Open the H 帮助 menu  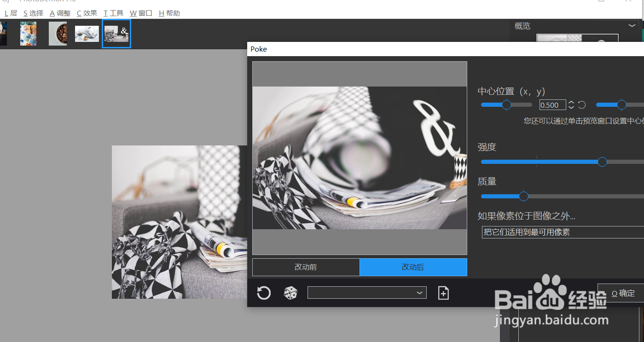[169, 13]
